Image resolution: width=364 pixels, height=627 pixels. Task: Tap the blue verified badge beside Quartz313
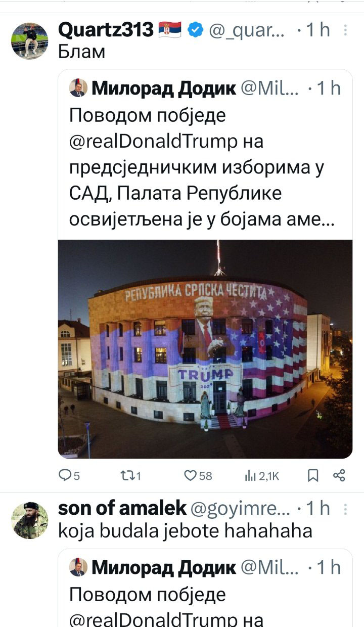point(195,30)
